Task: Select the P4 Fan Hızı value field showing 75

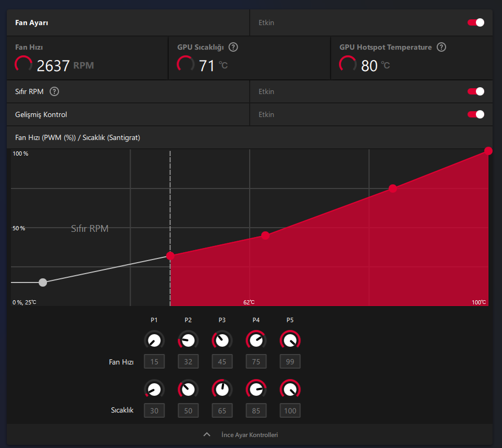Action: (x=256, y=362)
